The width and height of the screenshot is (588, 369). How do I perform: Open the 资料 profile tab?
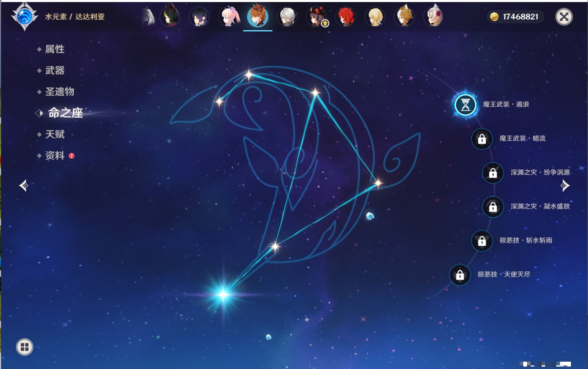(x=55, y=155)
